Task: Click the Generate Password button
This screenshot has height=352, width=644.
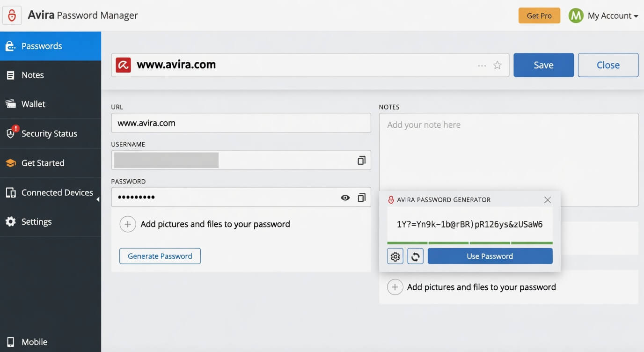Action: (160, 256)
